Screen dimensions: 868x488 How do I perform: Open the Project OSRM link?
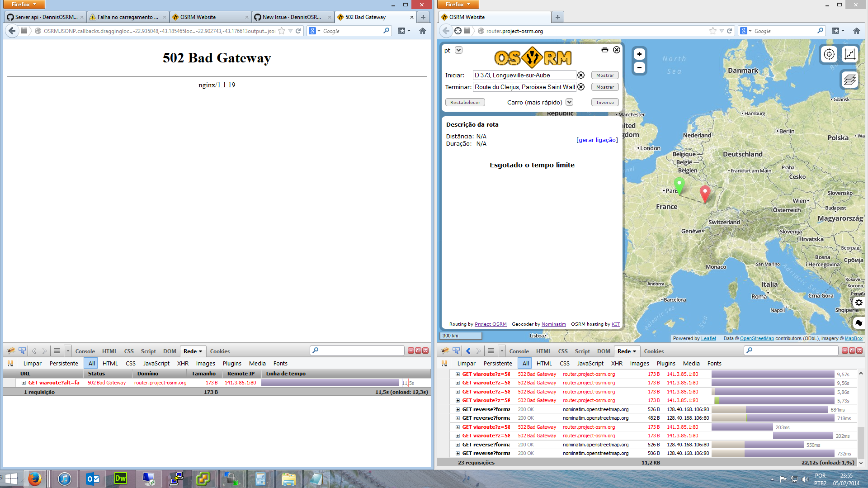coord(491,324)
